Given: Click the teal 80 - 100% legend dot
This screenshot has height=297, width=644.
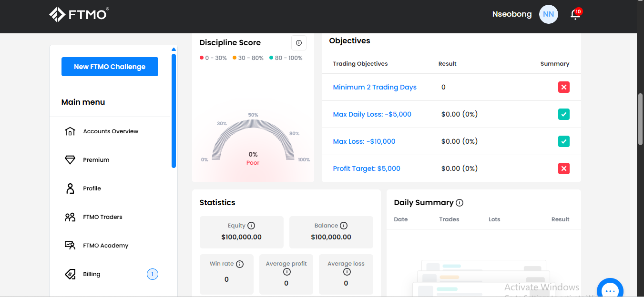Looking at the screenshot, I should click(271, 58).
